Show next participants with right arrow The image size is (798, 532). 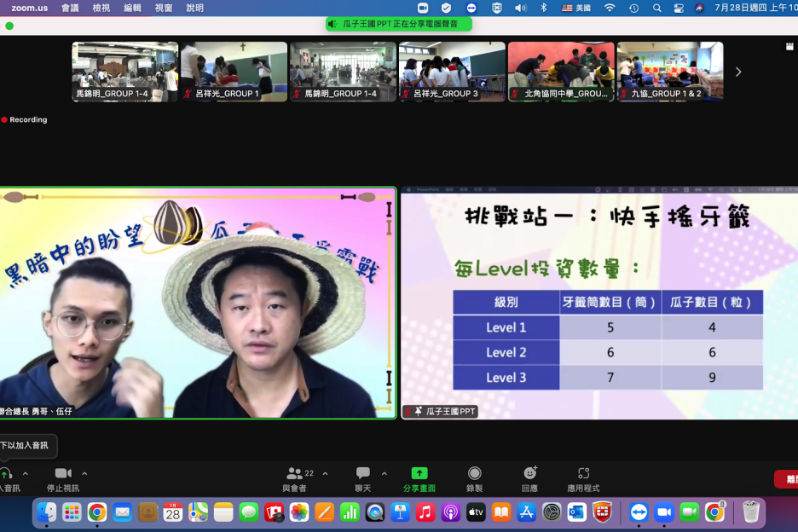tap(738, 72)
